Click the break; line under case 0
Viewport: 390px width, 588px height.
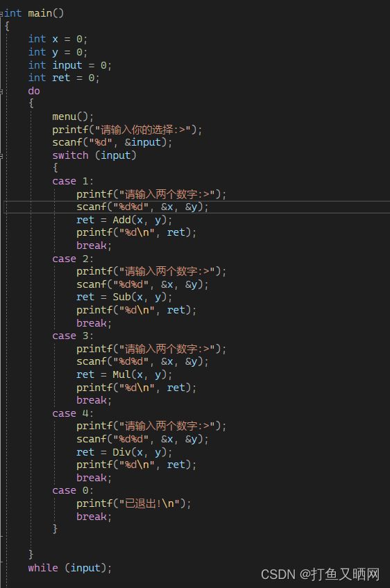point(94,517)
